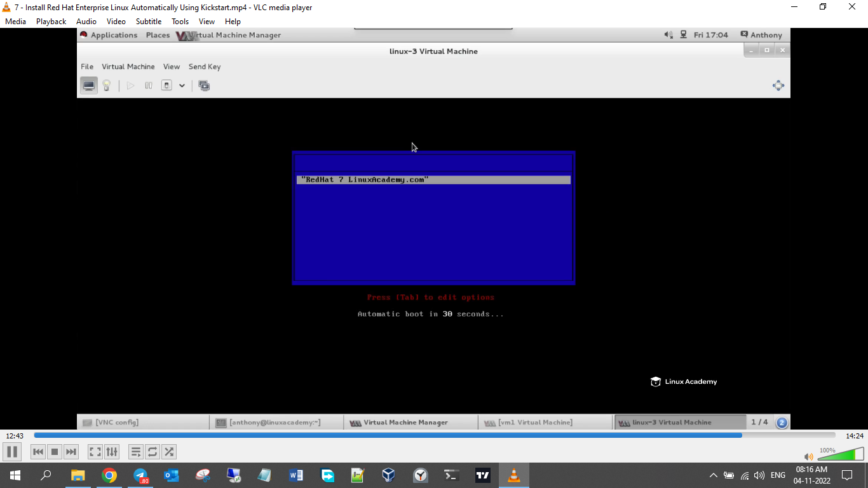Image resolution: width=868 pixels, height=488 pixels.
Task: Switch to linux-3 Virtual Machine task
Action: pyautogui.click(x=680, y=422)
